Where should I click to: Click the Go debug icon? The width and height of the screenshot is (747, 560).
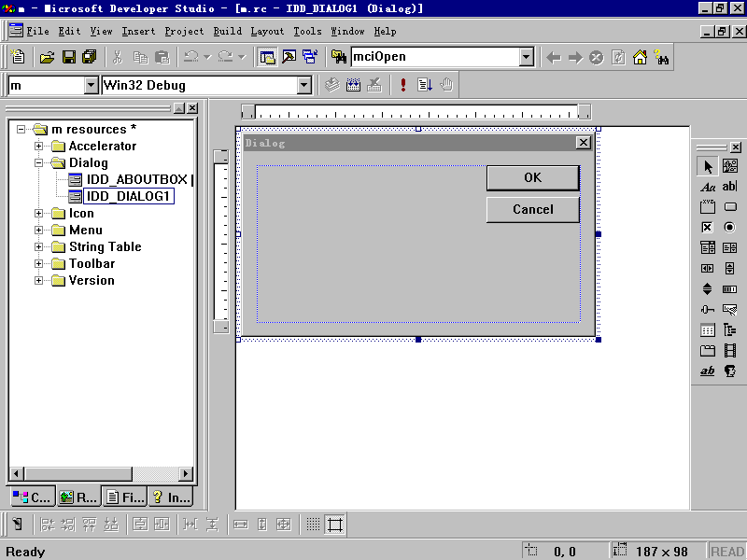[x=425, y=85]
